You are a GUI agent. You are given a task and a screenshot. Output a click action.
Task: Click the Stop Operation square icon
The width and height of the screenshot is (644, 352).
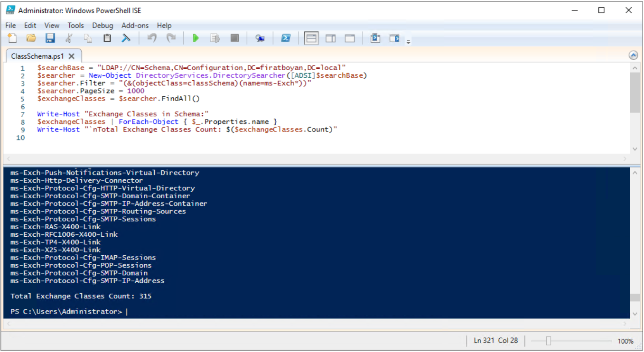(235, 38)
